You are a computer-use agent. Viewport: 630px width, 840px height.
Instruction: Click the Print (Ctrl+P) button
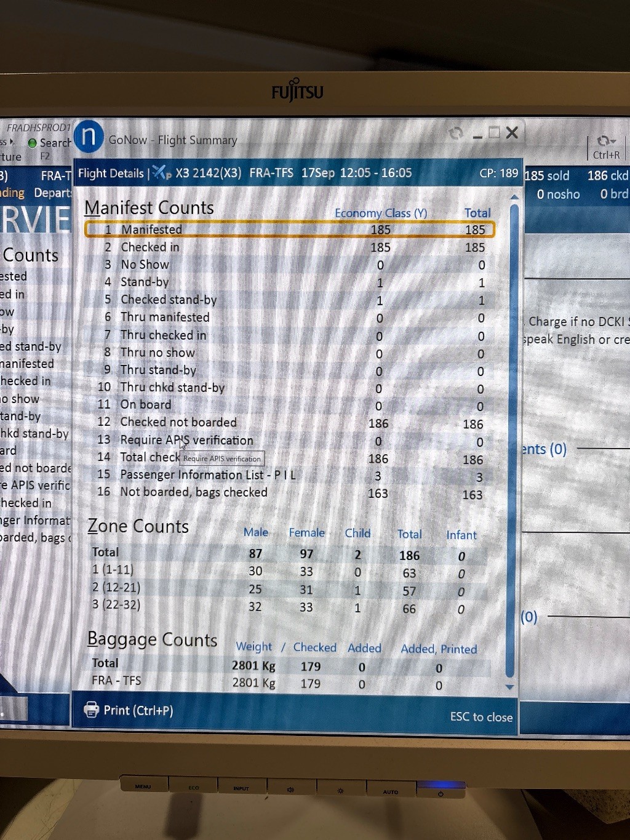point(129,710)
